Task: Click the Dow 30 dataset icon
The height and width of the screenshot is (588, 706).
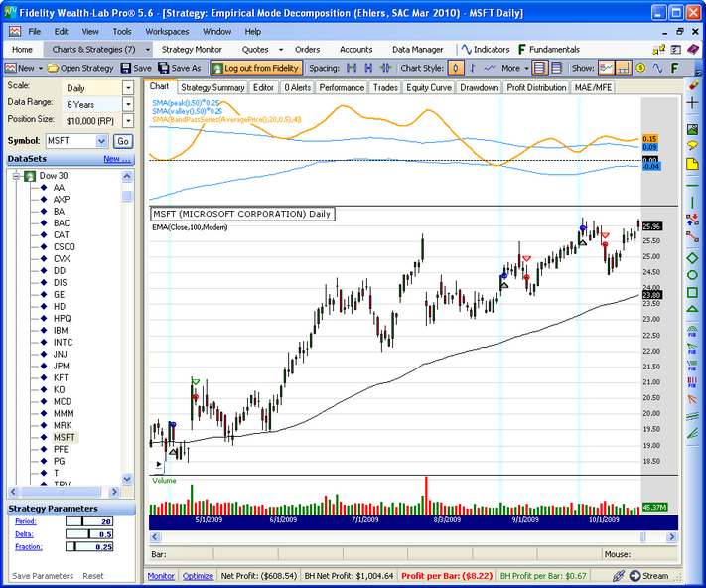Action: pyautogui.click(x=30, y=176)
